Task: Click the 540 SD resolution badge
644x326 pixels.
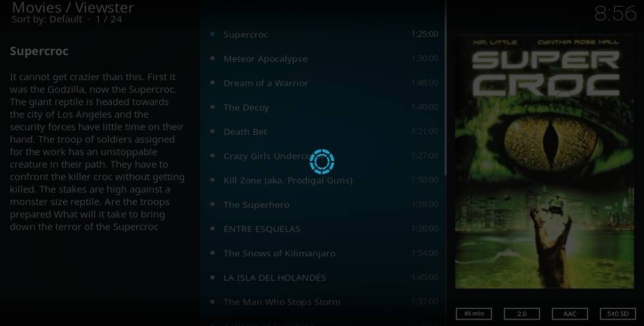Action: [x=618, y=314]
